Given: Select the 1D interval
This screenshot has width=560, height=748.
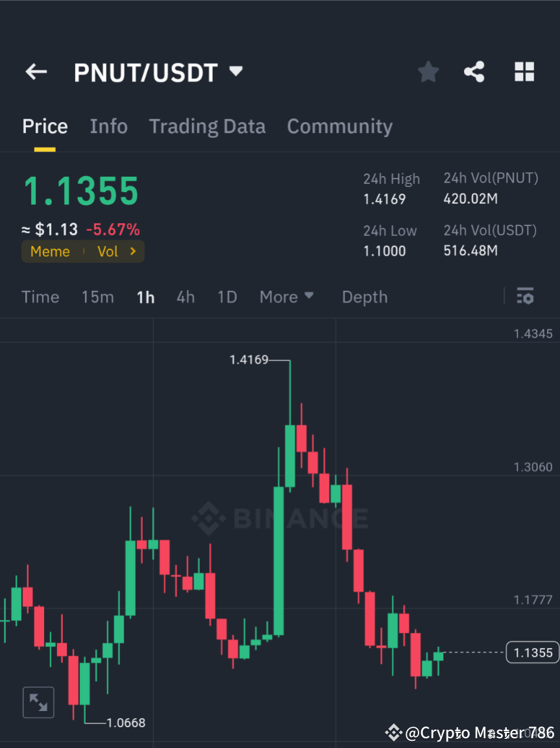Looking at the screenshot, I should (x=227, y=297).
